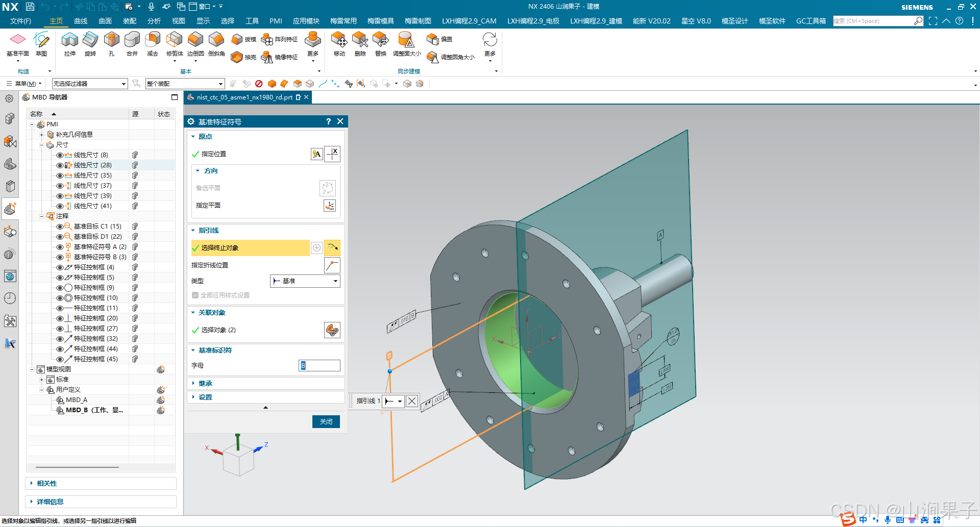The image size is (980, 527).
Task: Switch to the 应用模块 ribbon tab
Action: click(x=306, y=21)
